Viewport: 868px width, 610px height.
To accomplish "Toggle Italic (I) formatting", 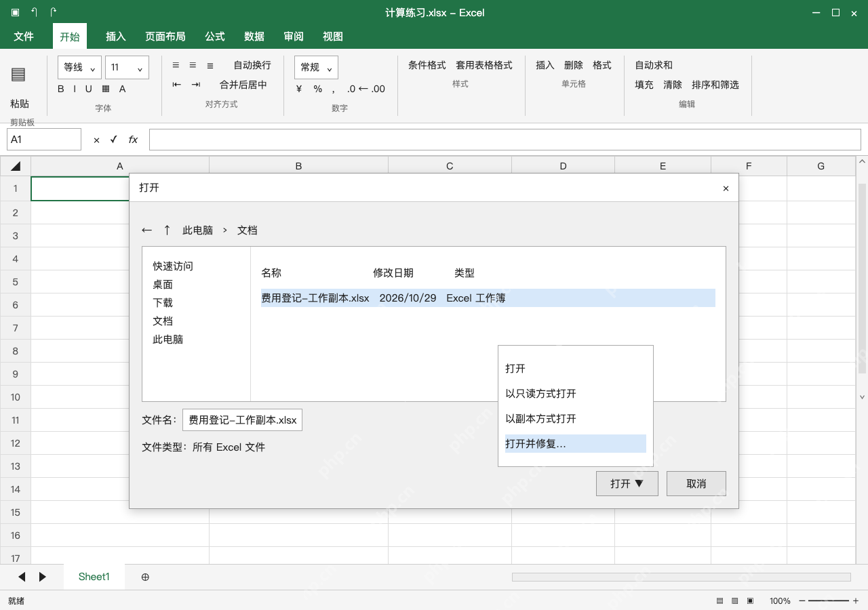I will tap(75, 89).
